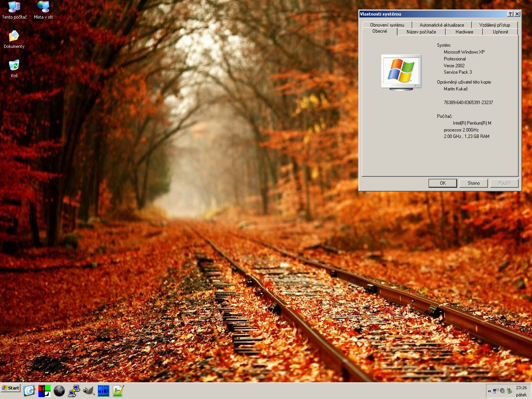Launch Notepad++ from the taskbar
532x399 pixels.
click(x=118, y=391)
